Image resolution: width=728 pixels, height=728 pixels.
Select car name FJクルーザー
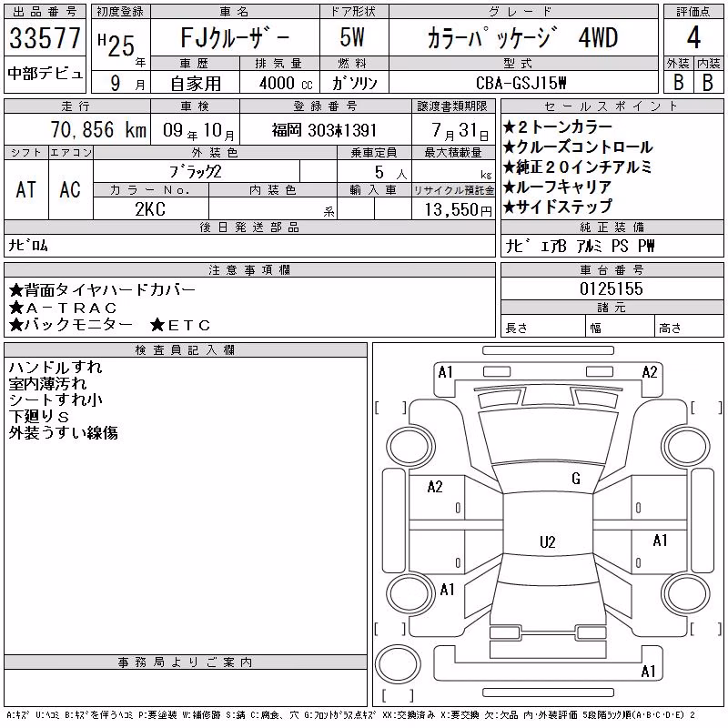pyautogui.click(x=235, y=38)
